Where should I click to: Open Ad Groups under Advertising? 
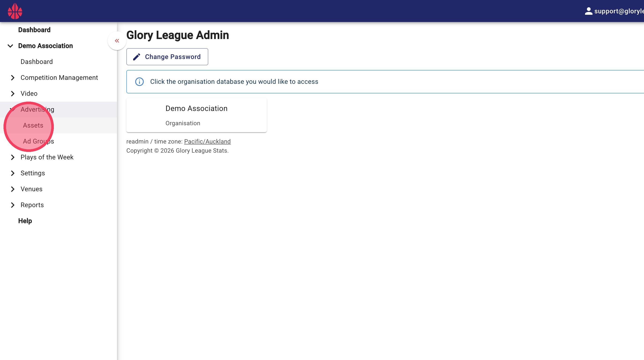coord(39,141)
